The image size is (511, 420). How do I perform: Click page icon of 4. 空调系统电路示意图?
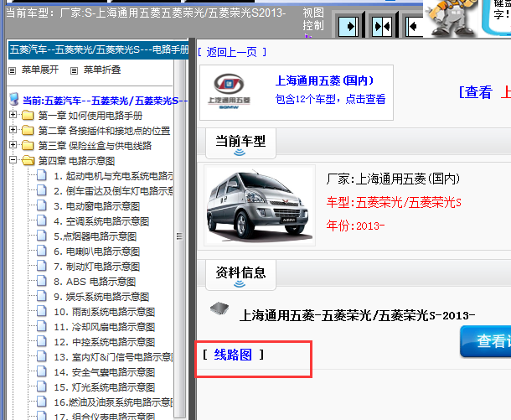[42, 220]
